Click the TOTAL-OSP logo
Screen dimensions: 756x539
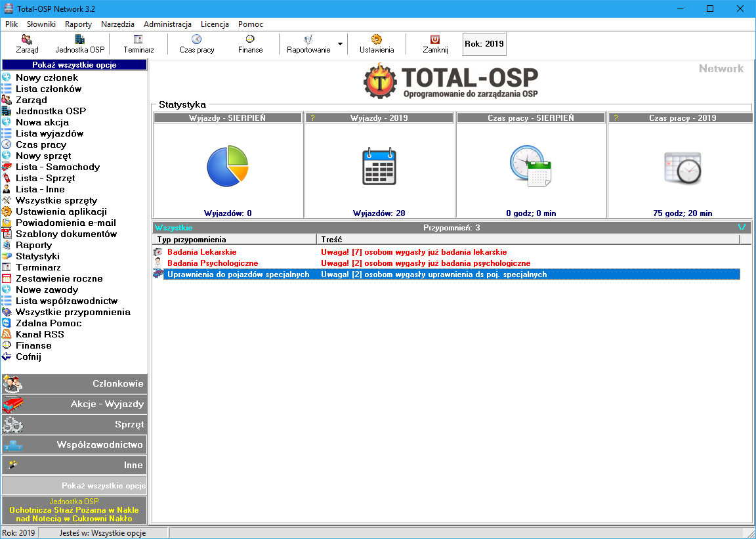(x=451, y=81)
